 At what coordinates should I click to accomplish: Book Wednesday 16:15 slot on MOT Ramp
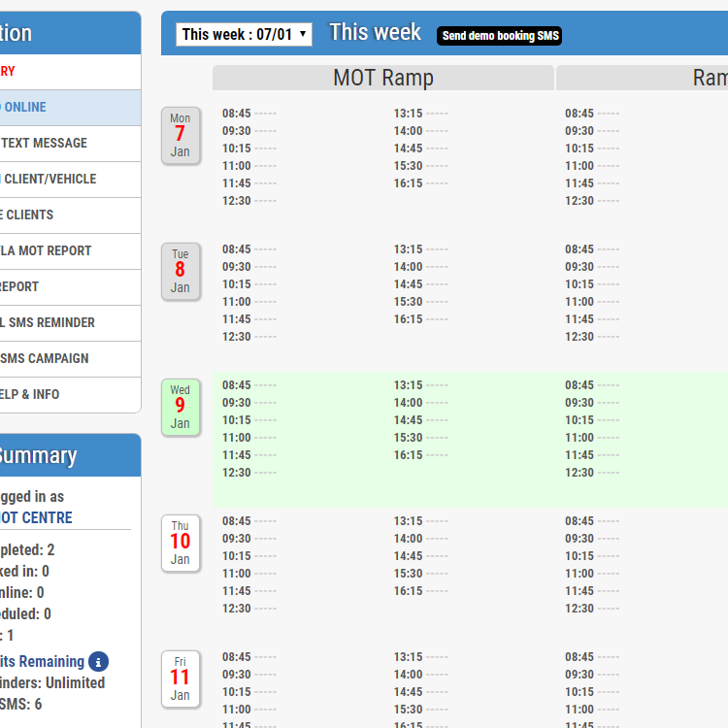pos(421,455)
